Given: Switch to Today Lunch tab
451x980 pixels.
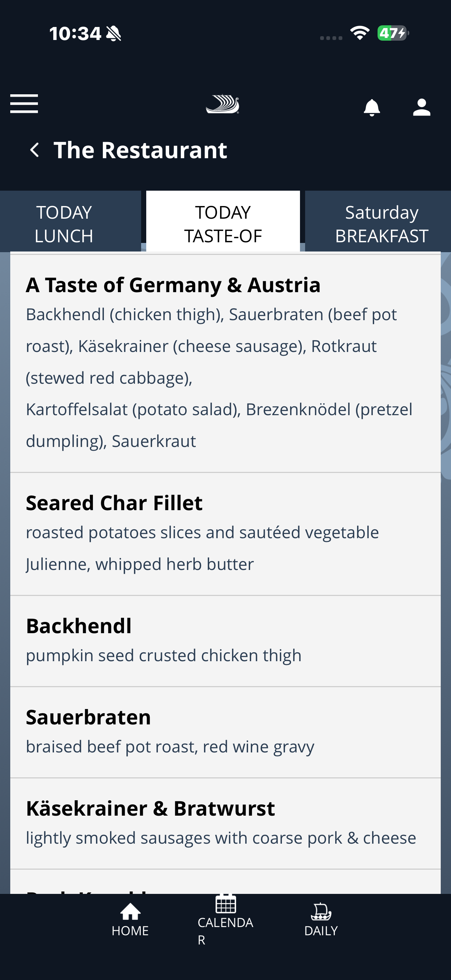Looking at the screenshot, I should point(64,224).
